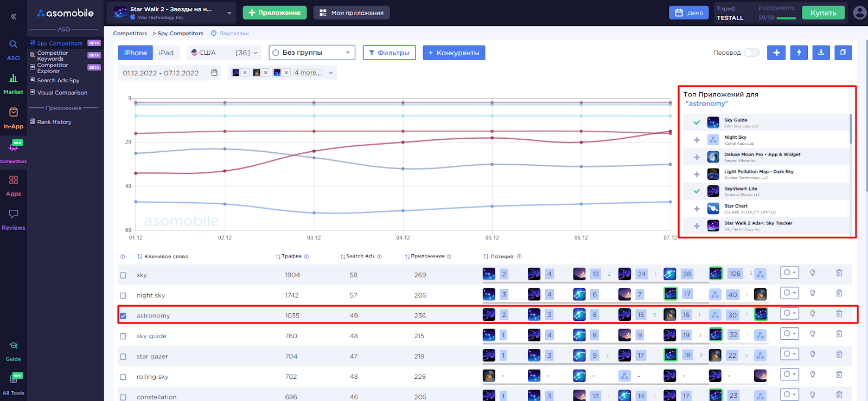
Task: Open the ASO section in sidebar
Action: click(x=14, y=50)
